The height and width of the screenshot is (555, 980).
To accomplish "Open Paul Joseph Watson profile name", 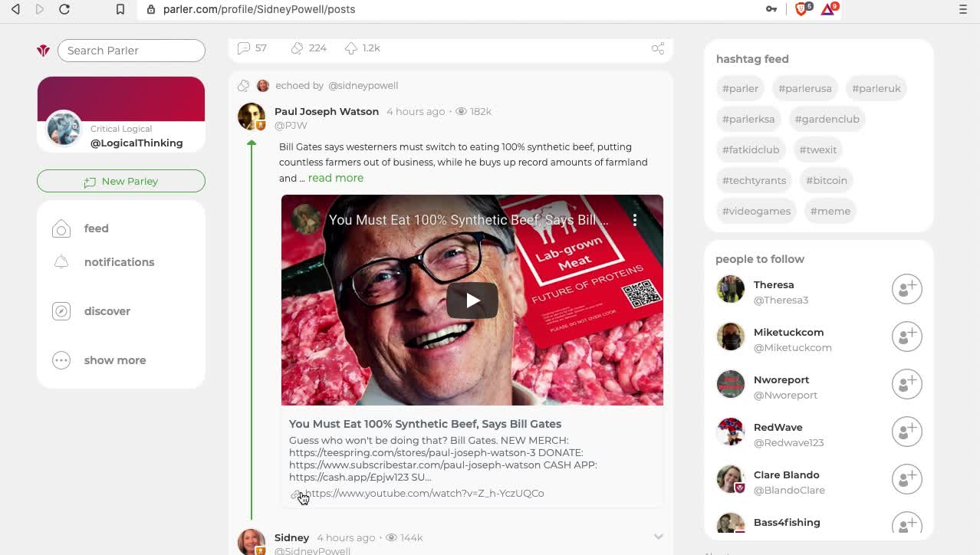I will point(327,111).
